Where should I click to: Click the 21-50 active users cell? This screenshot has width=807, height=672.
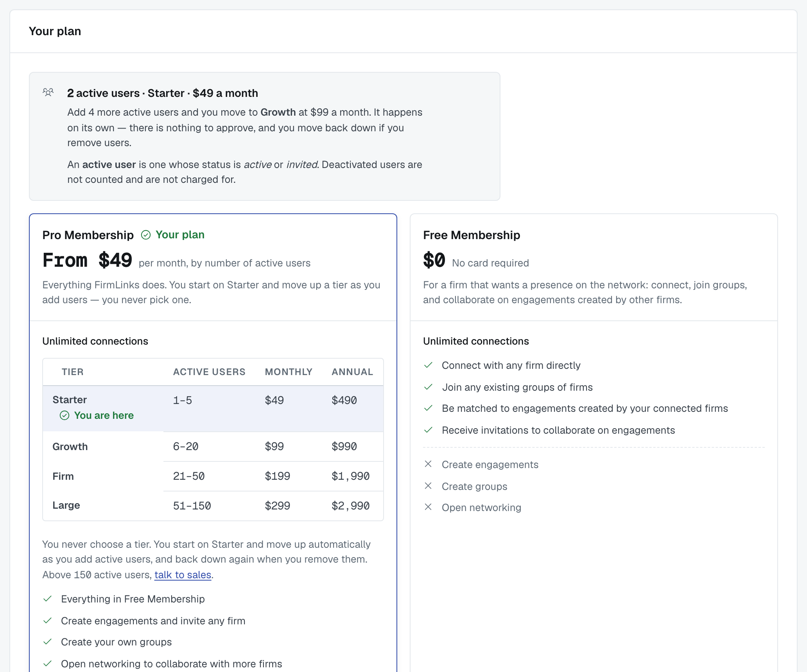[189, 476]
